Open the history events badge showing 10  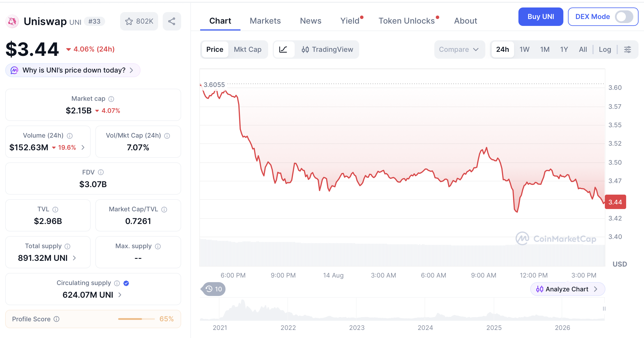[x=213, y=289]
